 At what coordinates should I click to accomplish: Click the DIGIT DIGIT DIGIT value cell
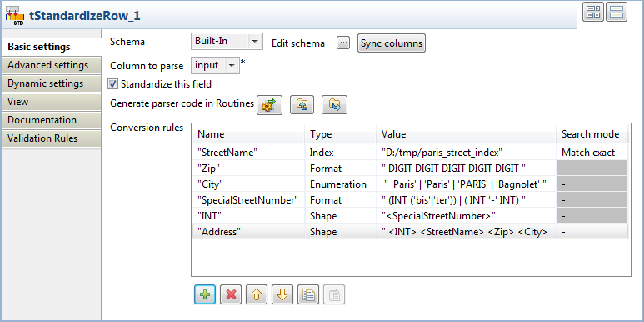point(467,169)
